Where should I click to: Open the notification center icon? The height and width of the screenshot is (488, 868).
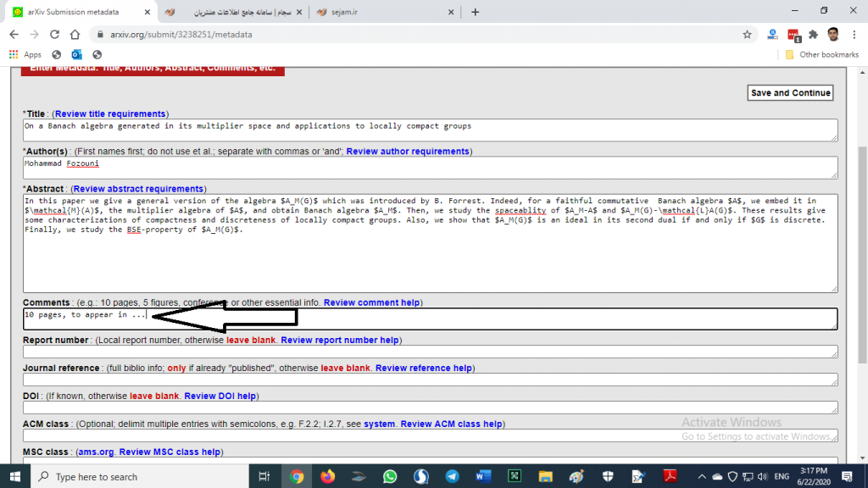click(848, 476)
